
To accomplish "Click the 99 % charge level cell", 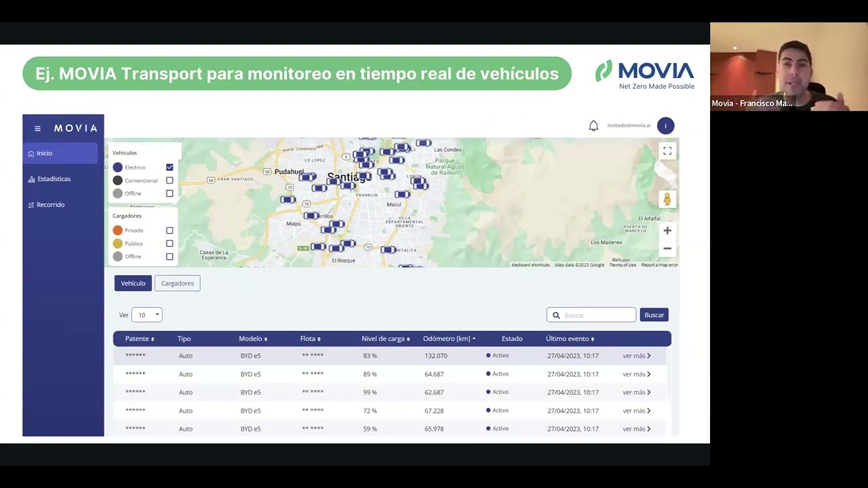I will point(370,392).
